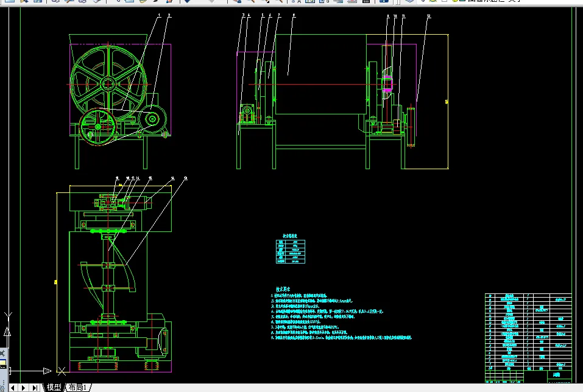The width and height of the screenshot is (583, 392).
Task: Select the motor pulley in side view
Action: point(152,119)
